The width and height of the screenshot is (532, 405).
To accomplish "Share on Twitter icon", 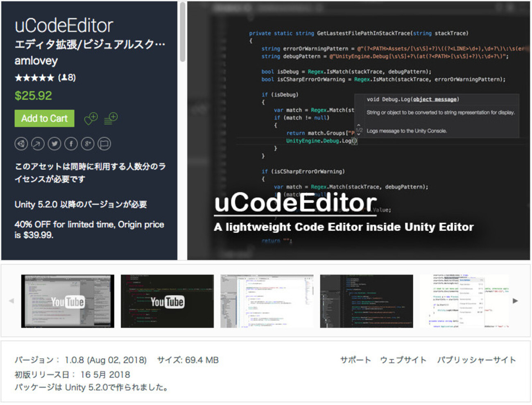I will coord(54,143).
